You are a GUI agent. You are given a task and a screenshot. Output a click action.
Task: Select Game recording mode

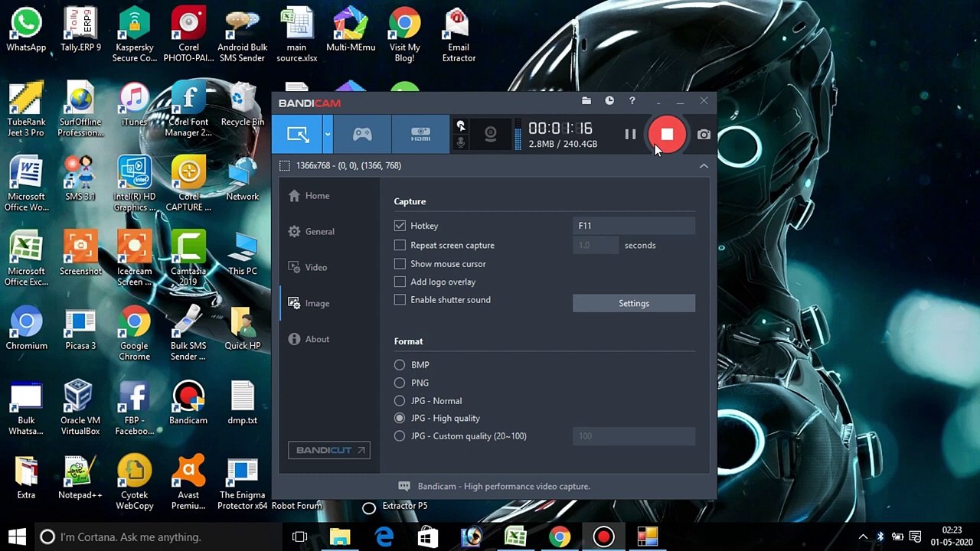tap(362, 135)
